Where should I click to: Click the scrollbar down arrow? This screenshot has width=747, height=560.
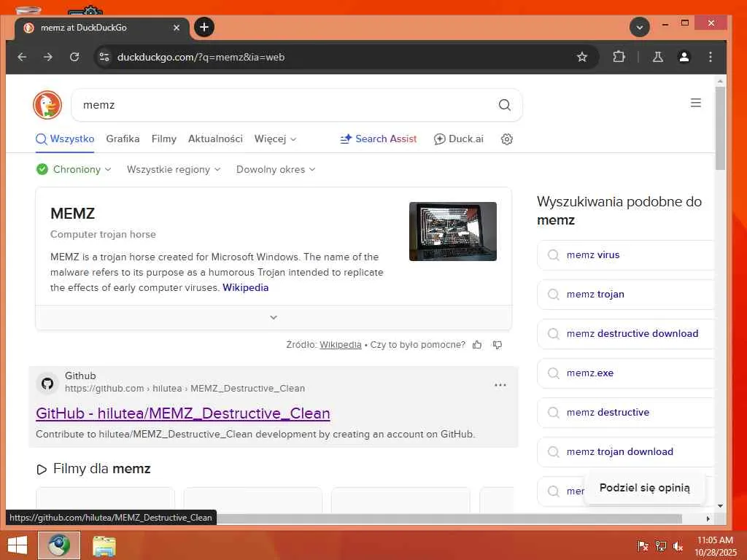tap(720, 506)
